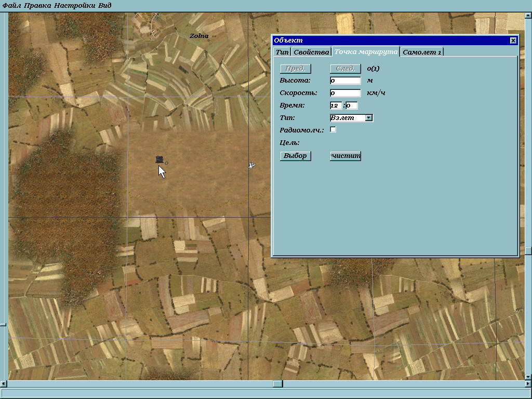
Task: Open the Файл menu
Action: [11, 5]
